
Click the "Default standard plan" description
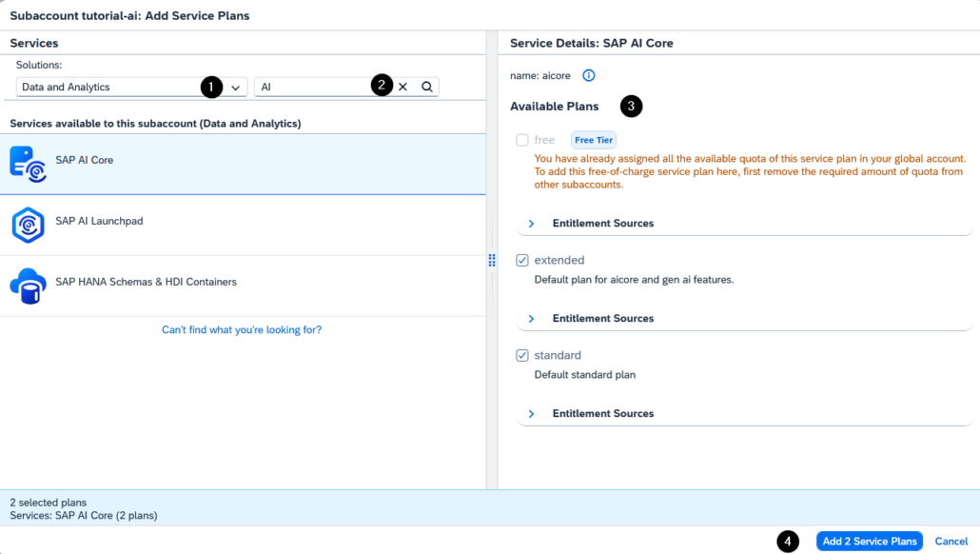(585, 374)
